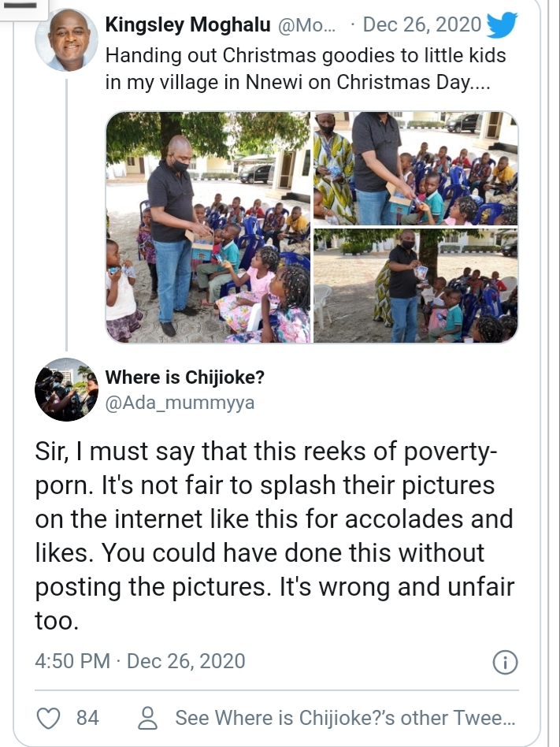The image size is (560, 747).
Task: Click the truncated @Mo... handle
Action: click(x=308, y=25)
